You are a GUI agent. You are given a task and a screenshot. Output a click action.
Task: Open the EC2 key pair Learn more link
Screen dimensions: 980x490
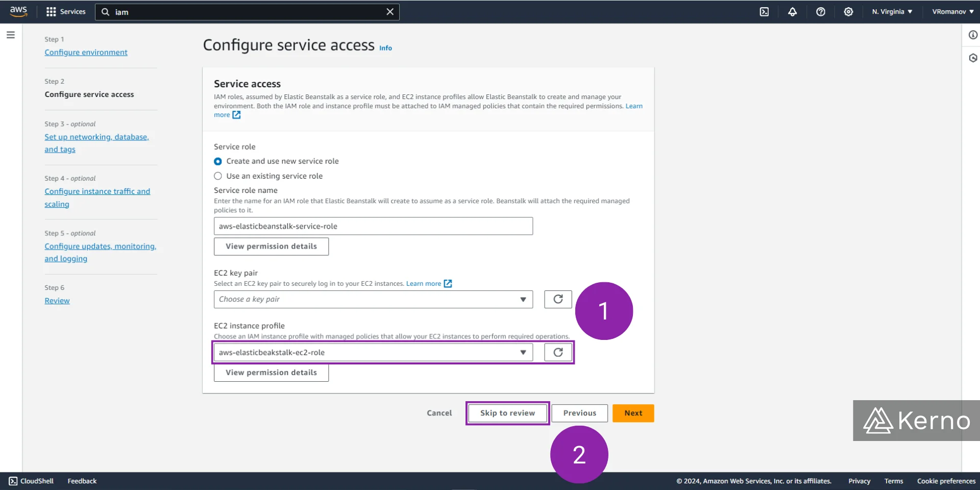click(423, 283)
